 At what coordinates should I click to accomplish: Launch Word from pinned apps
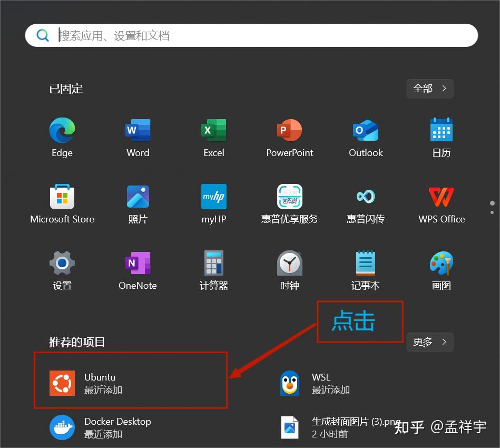point(138,130)
